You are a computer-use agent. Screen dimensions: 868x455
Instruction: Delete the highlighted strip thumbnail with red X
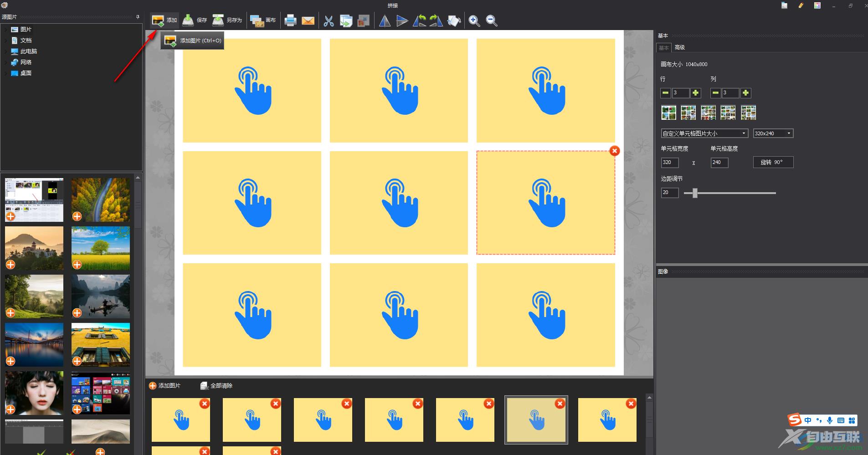point(560,404)
